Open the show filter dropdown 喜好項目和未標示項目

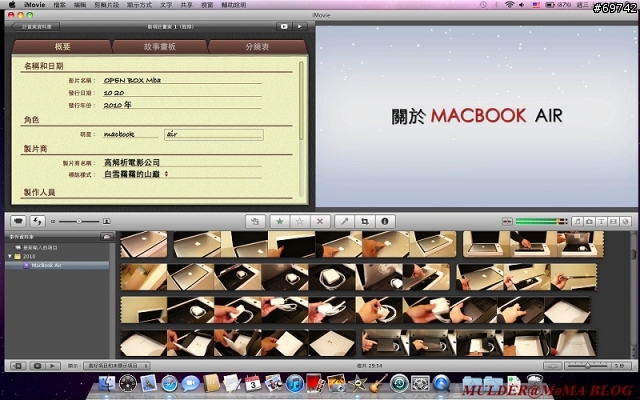point(116,366)
